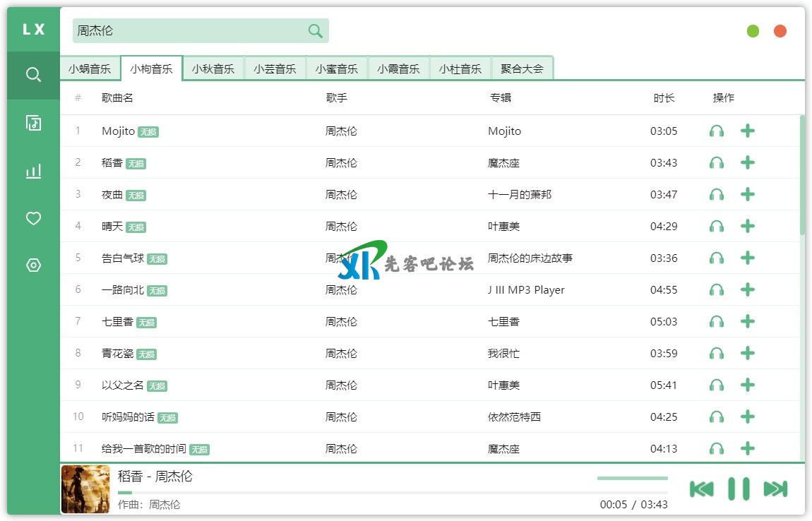Skip to the next track
This screenshot has height=521, width=812.
(775, 489)
